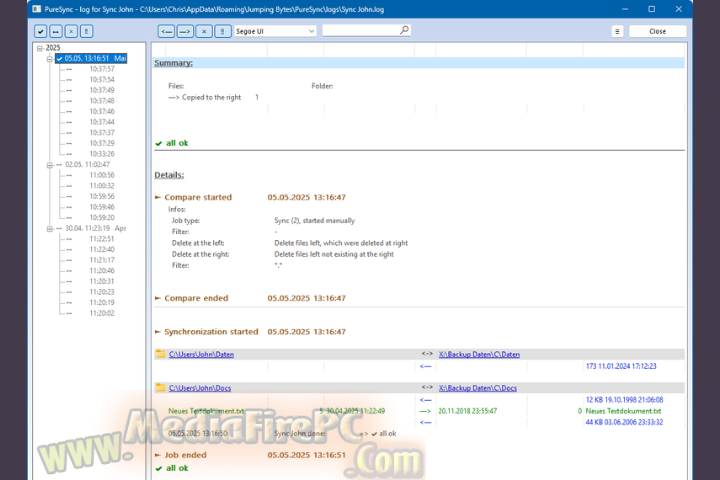This screenshot has width=720, height=480.
Task: Click the Details heading
Action: click(169, 175)
